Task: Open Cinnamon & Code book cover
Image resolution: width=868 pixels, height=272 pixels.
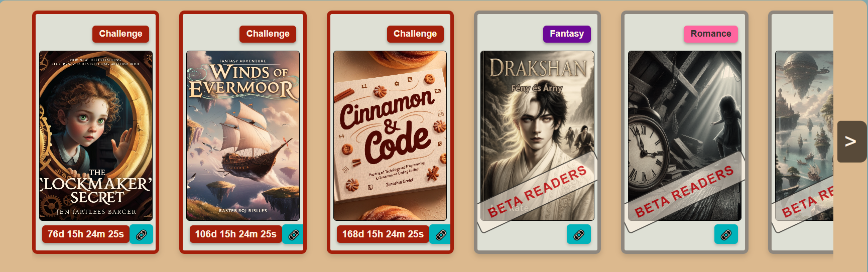Action: pyautogui.click(x=390, y=135)
